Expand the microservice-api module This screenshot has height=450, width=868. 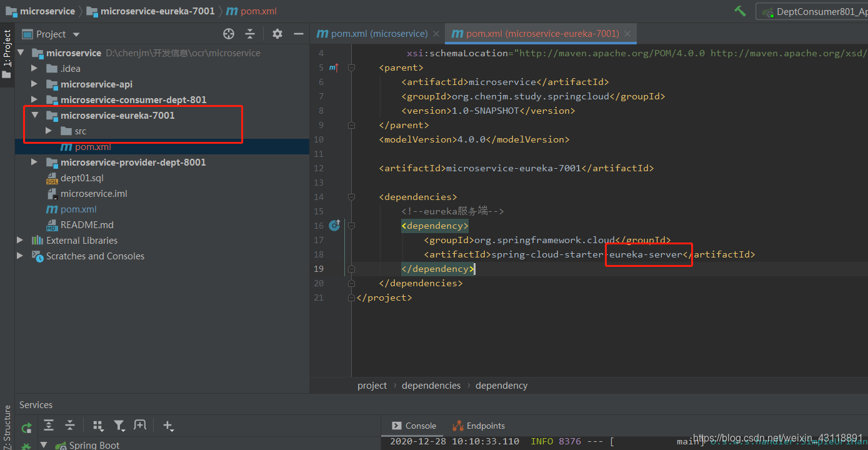(x=35, y=84)
